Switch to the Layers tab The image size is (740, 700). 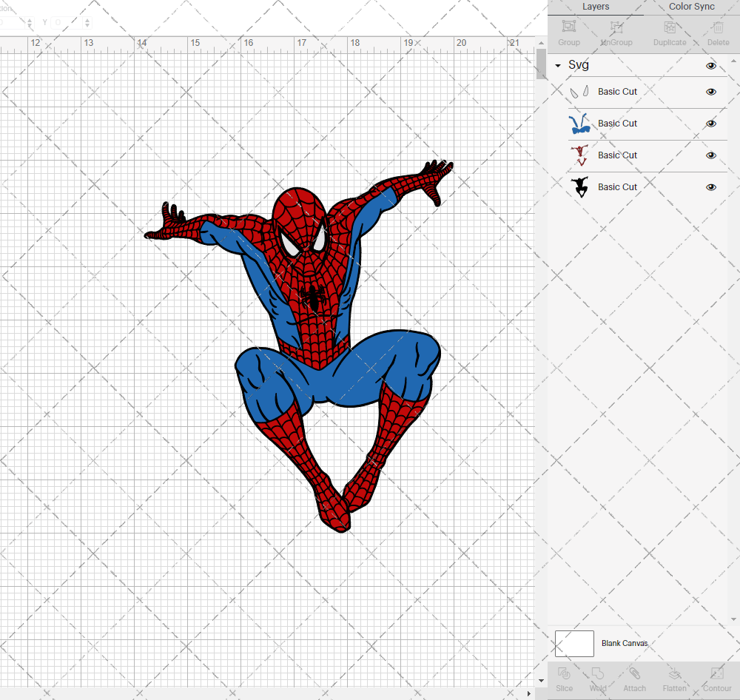click(x=596, y=7)
